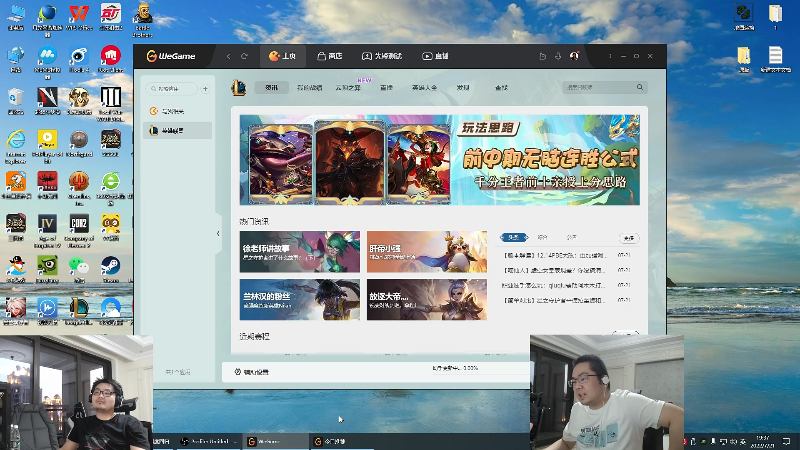Click the taskbar item left of WeGame

point(211,441)
